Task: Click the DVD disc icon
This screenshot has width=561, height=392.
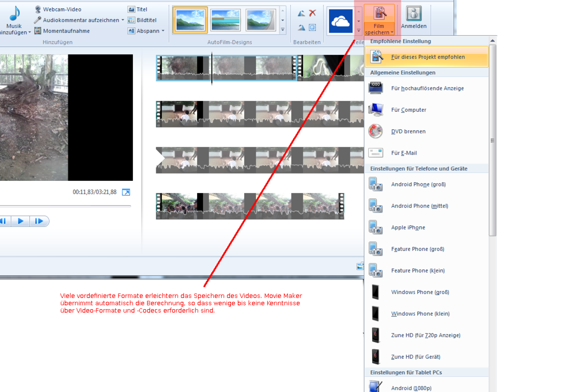Action: coord(376,131)
